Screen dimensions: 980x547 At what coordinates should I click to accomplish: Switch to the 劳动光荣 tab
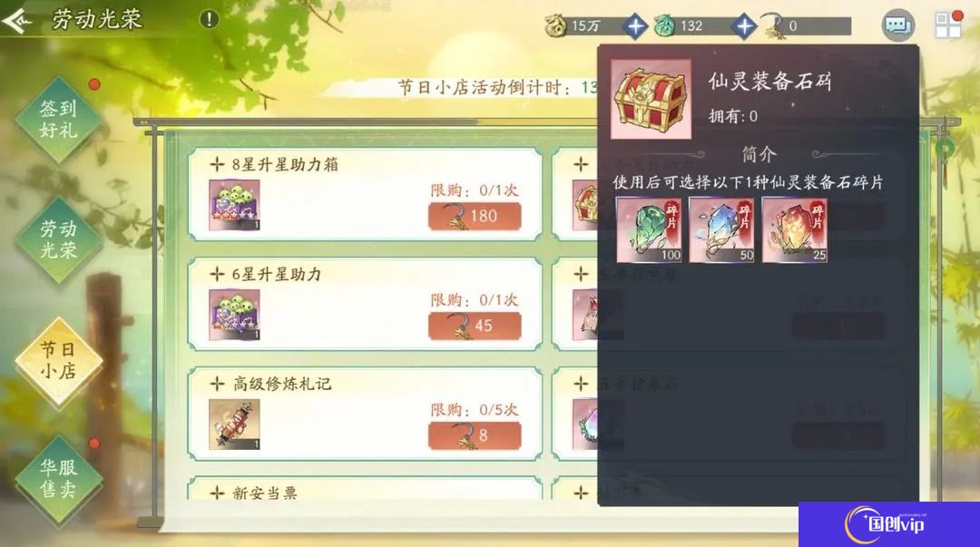pyautogui.click(x=59, y=239)
